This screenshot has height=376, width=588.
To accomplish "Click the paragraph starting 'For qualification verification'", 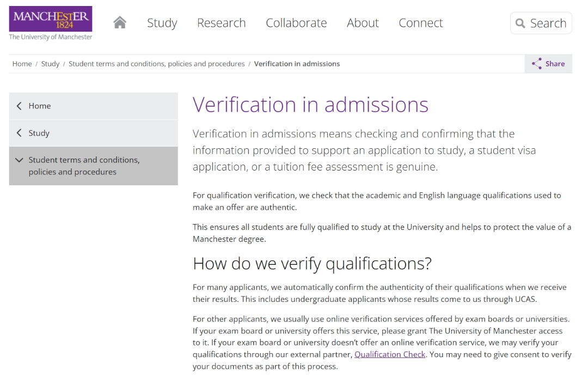I will tap(377, 201).
